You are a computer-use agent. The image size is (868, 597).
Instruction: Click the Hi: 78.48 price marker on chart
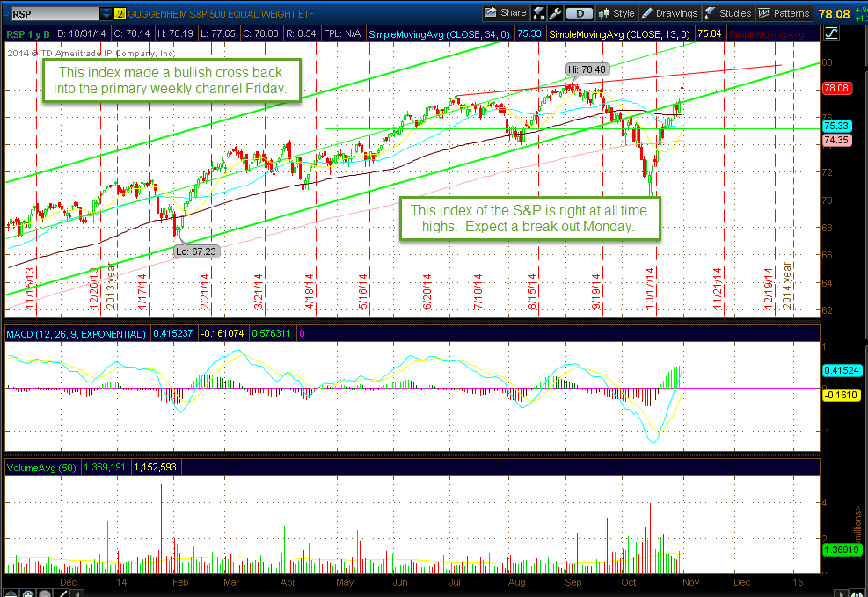click(x=587, y=69)
